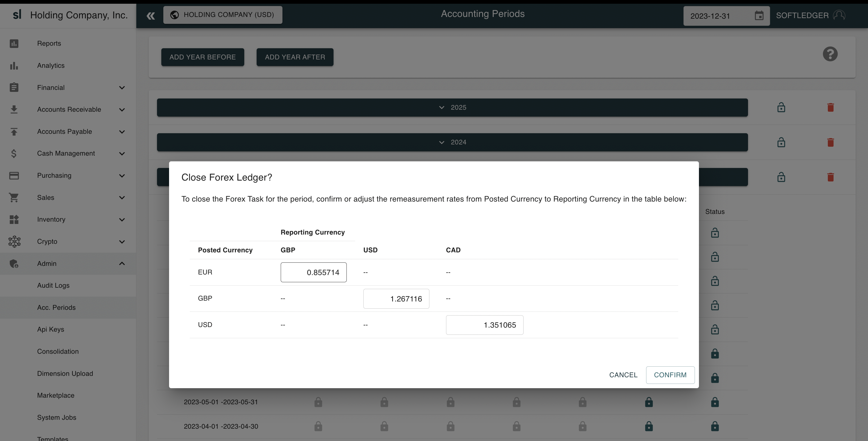
Task: Delete year 2025 with trash icon
Action: coord(830,108)
